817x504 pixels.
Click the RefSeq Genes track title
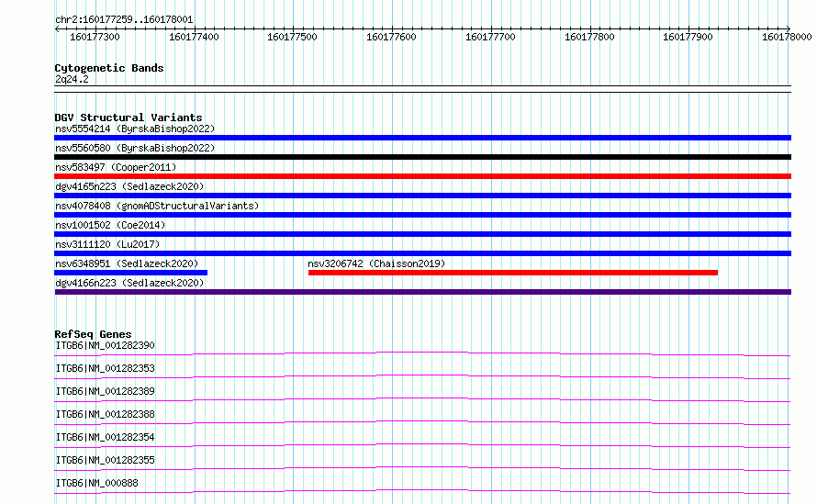point(94,334)
